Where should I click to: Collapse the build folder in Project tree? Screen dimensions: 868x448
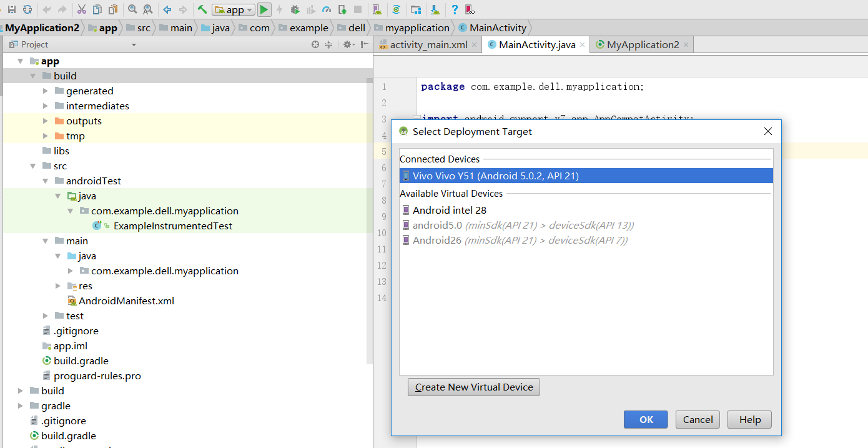33,76
